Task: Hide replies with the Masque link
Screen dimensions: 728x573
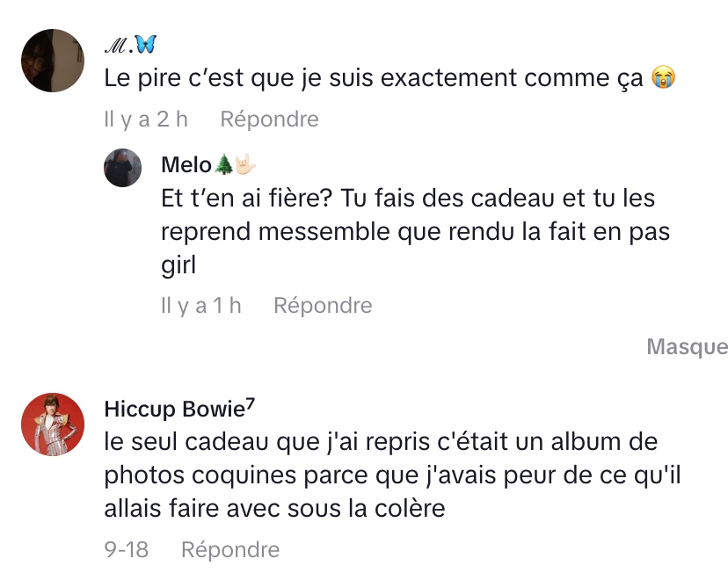Action: tap(687, 347)
